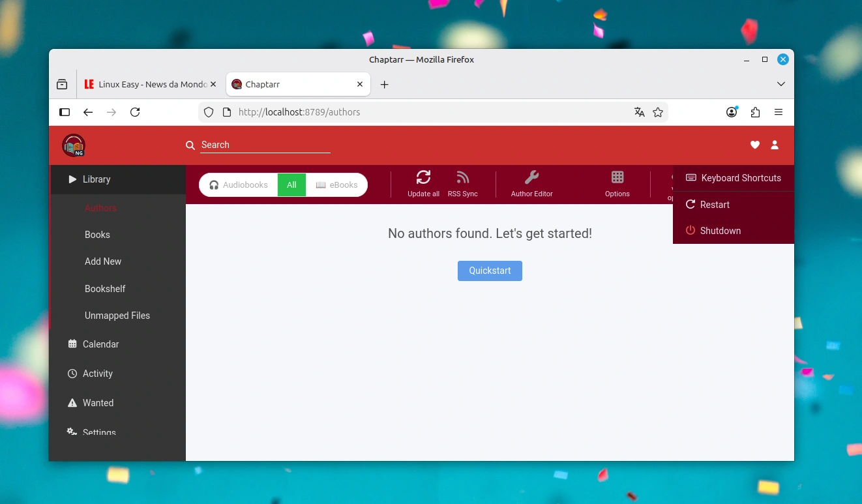
Task: List all tabs with the chevron dropdown
Action: tap(781, 84)
